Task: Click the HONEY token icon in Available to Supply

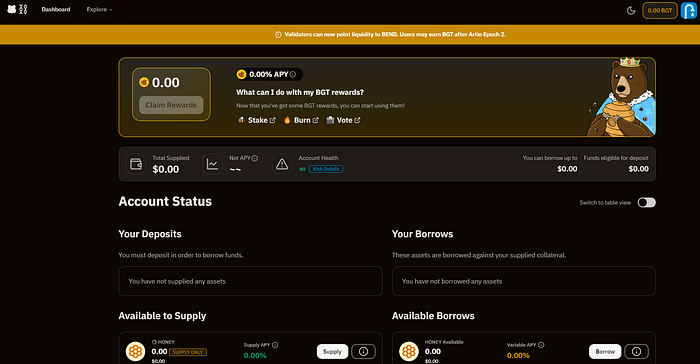Action: (x=135, y=351)
